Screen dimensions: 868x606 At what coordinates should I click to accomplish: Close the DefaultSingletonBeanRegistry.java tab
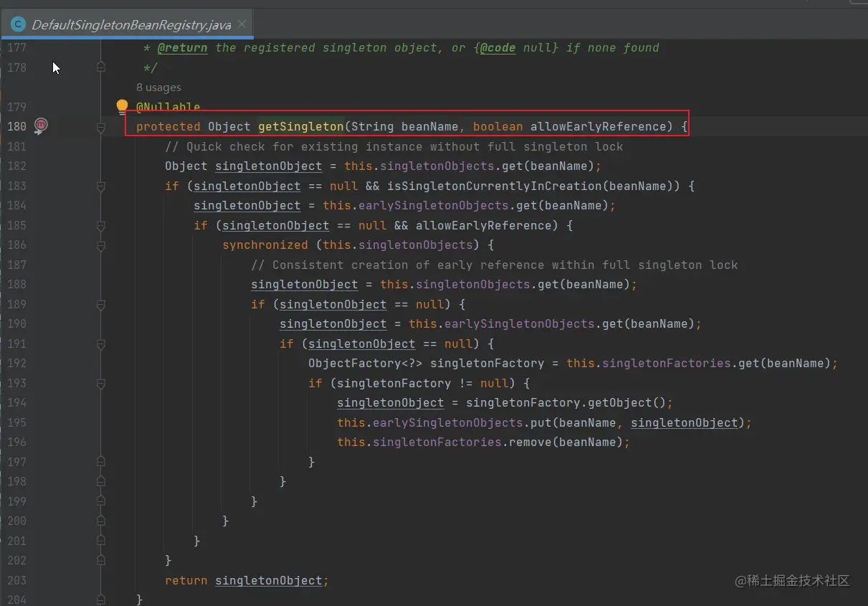click(x=242, y=24)
